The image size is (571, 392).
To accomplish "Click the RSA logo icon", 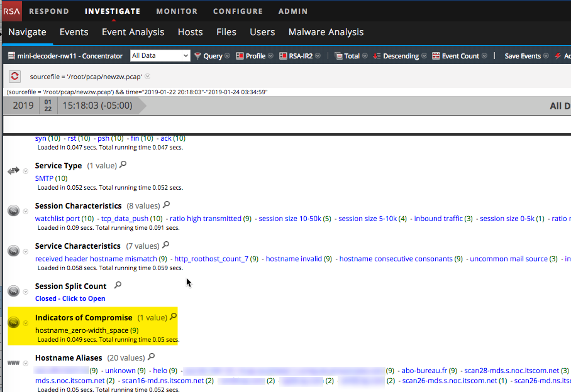I will click(12, 11).
